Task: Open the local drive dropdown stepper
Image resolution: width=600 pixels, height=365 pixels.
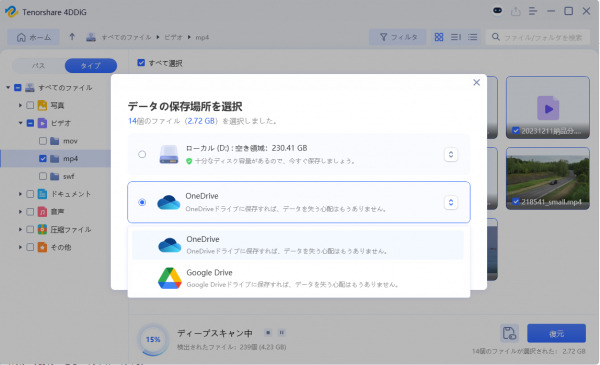Action: click(x=451, y=154)
